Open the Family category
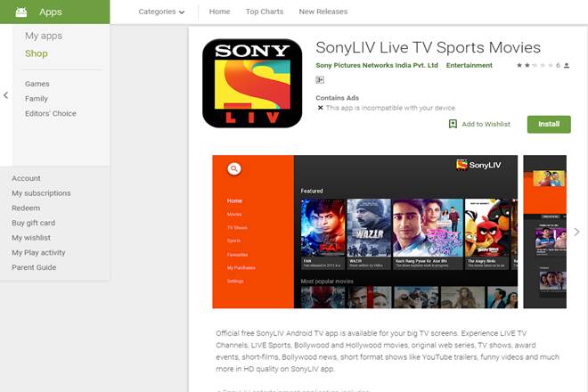The height and width of the screenshot is (392, 588). point(37,99)
